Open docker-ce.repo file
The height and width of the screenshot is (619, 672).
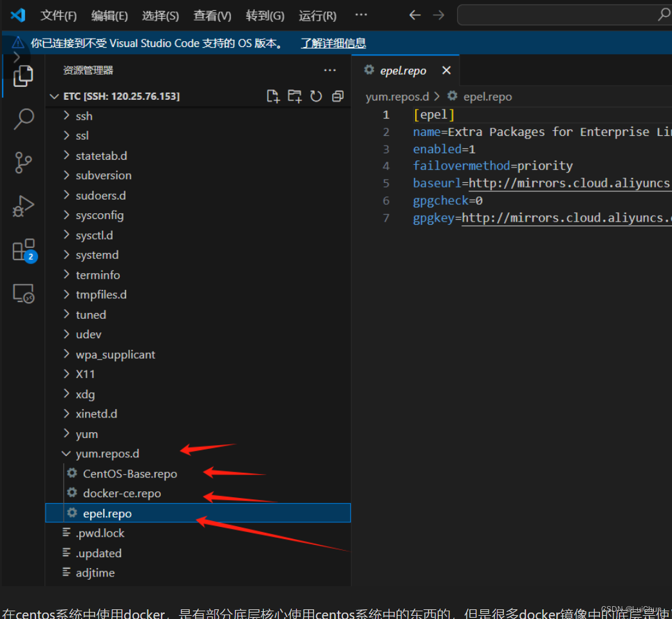click(x=122, y=494)
